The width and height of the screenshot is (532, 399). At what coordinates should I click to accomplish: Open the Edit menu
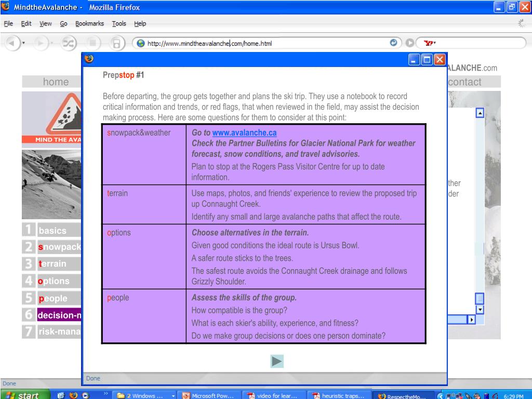tap(26, 23)
